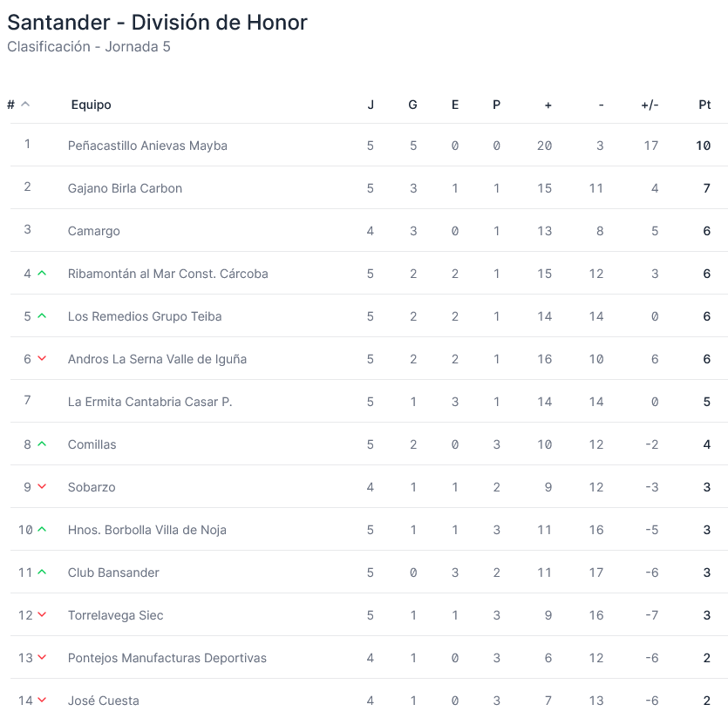728x725 pixels.
Task: Click green up arrow next to Comillas
Action: tap(42, 444)
